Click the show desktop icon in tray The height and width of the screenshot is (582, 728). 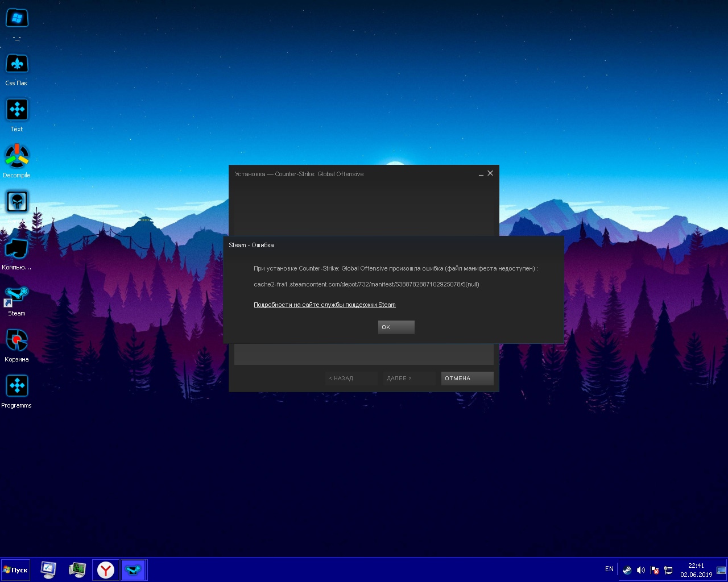[x=721, y=570]
